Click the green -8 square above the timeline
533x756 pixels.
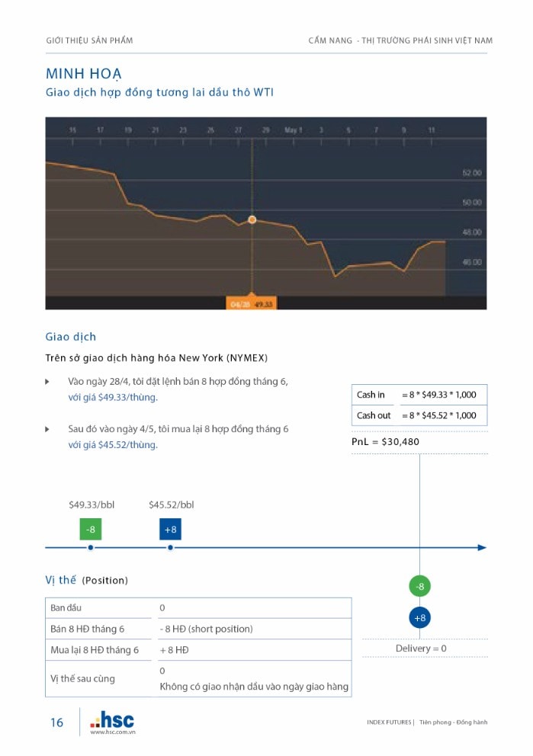90,529
